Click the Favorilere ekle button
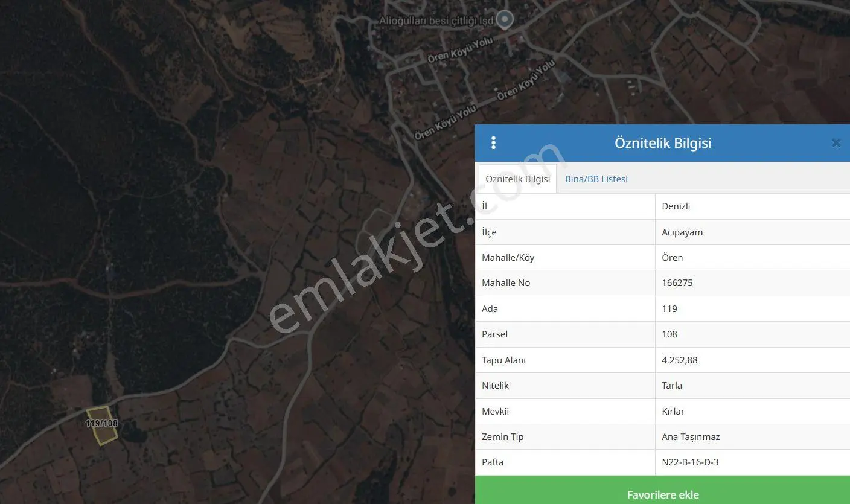Image resolution: width=850 pixels, height=504 pixels. (662, 490)
